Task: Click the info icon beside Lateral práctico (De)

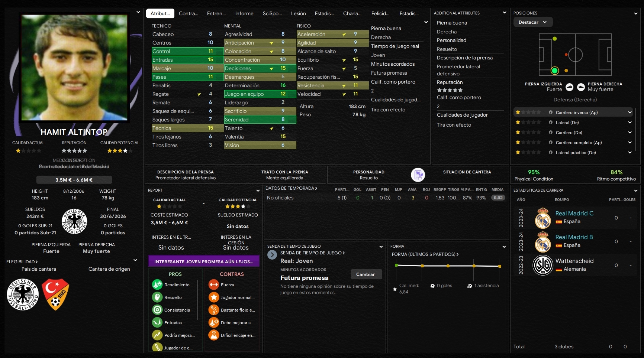Action: pos(551,152)
